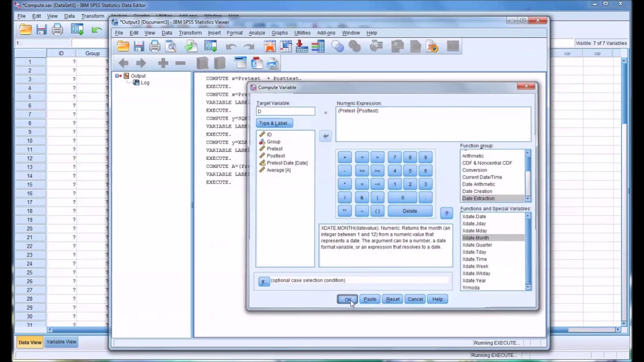Open the Type & Label dialog
Image resolution: width=644 pixels, height=362 pixels.
point(274,123)
